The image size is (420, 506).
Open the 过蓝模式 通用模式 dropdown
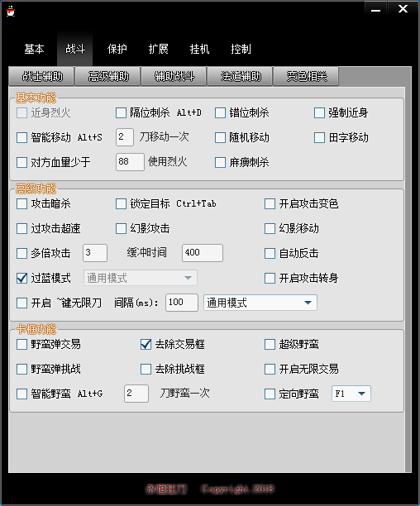(141, 278)
